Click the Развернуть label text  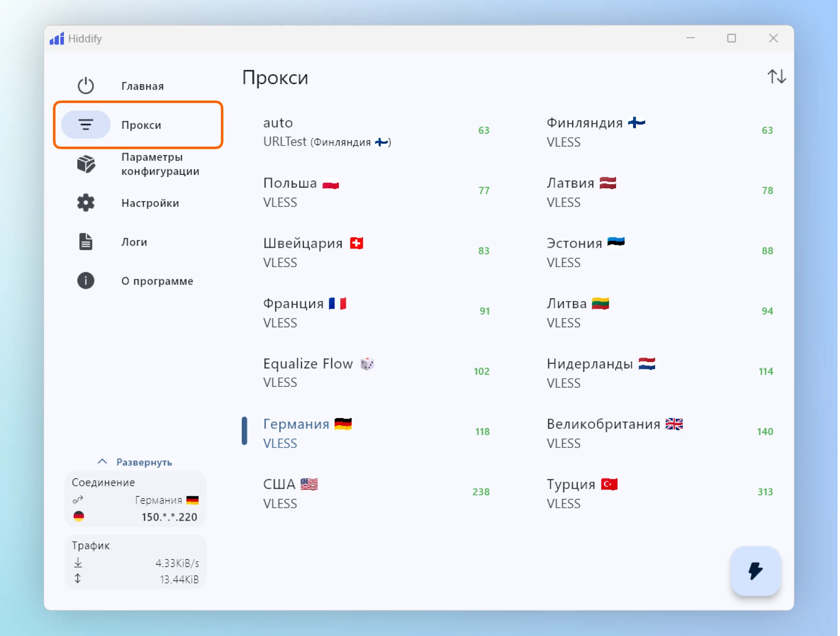pos(144,462)
